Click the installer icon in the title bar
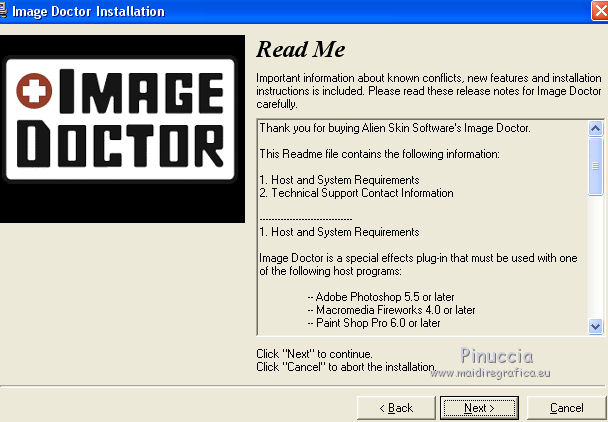 click(3, 11)
